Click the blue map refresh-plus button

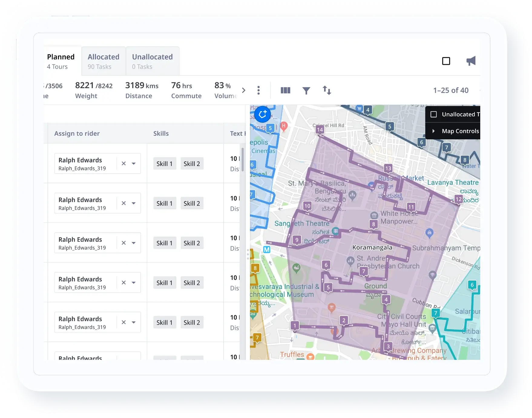click(x=262, y=114)
